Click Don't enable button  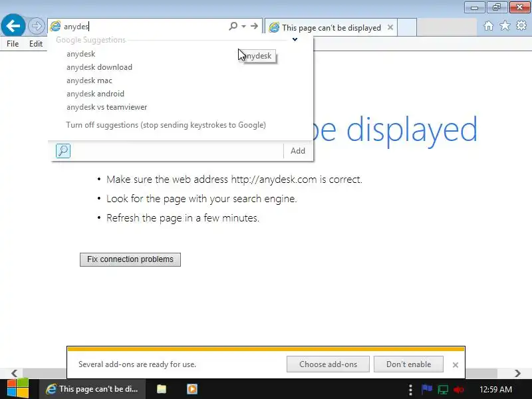coord(408,364)
